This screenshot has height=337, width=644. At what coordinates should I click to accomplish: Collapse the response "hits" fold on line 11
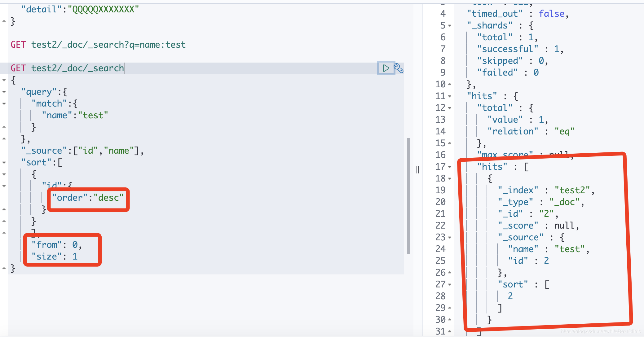450,96
